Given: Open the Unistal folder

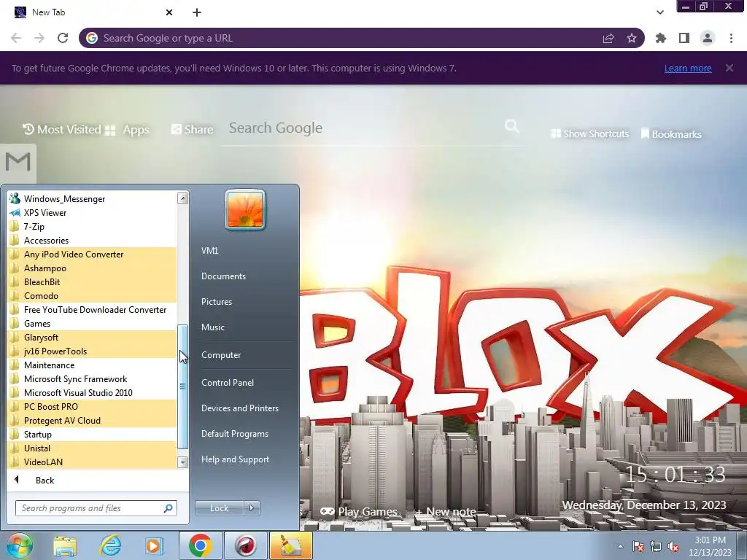Looking at the screenshot, I should coord(92,448).
